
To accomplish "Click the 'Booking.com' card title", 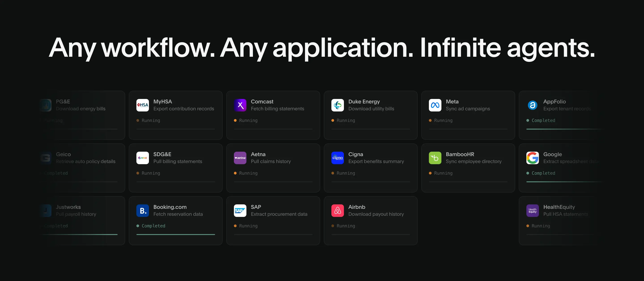I will pyautogui.click(x=170, y=207).
